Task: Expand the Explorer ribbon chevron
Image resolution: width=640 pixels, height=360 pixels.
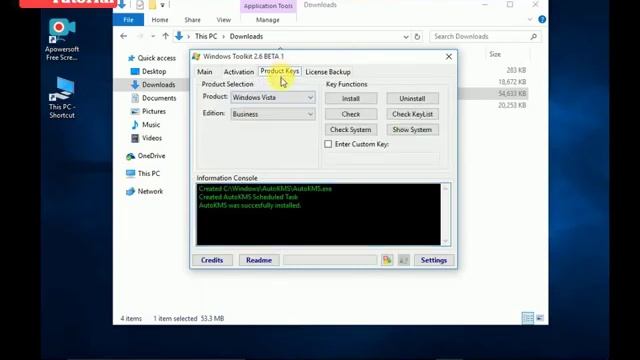Action: [x=530, y=20]
